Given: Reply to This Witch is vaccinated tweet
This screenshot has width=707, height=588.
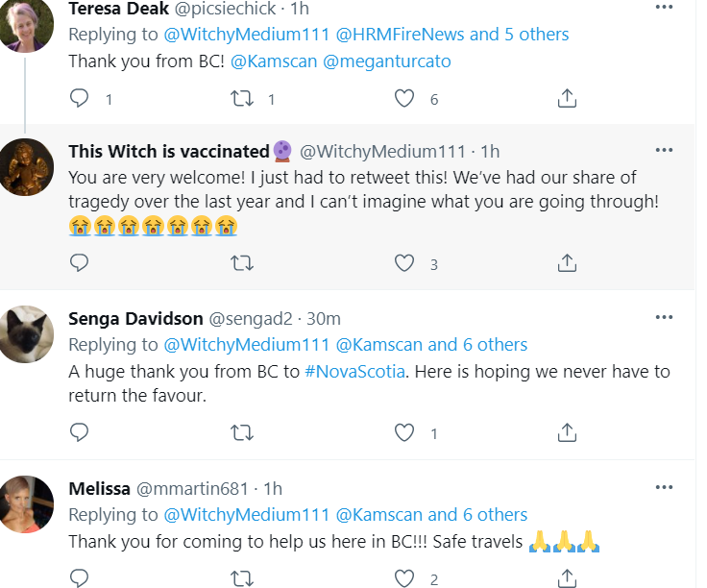Looking at the screenshot, I should pyautogui.click(x=80, y=262).
